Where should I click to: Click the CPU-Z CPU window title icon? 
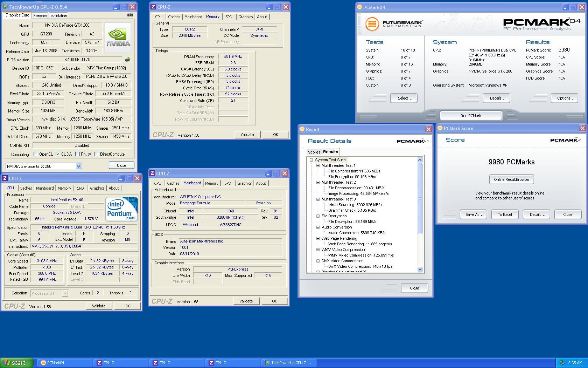click(5, 178)
